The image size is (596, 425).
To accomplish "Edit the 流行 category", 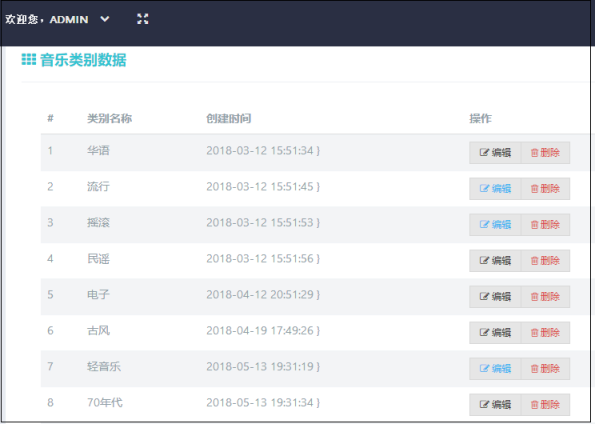I will [x=495, y=189].
